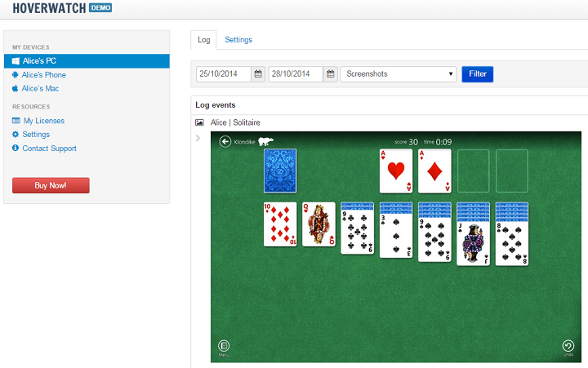Open Contact Support link

pyautogui.click(x=49, y=149)
